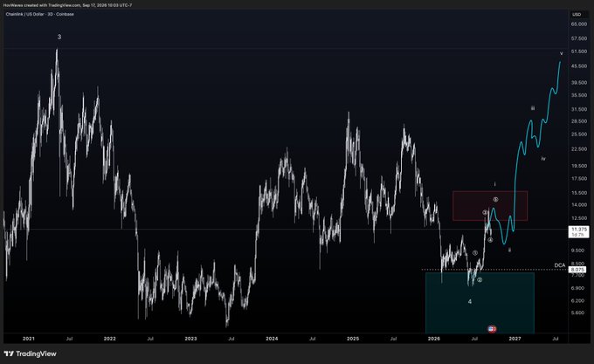Click the 14.000 price axis label

click(x=579, y=205)
